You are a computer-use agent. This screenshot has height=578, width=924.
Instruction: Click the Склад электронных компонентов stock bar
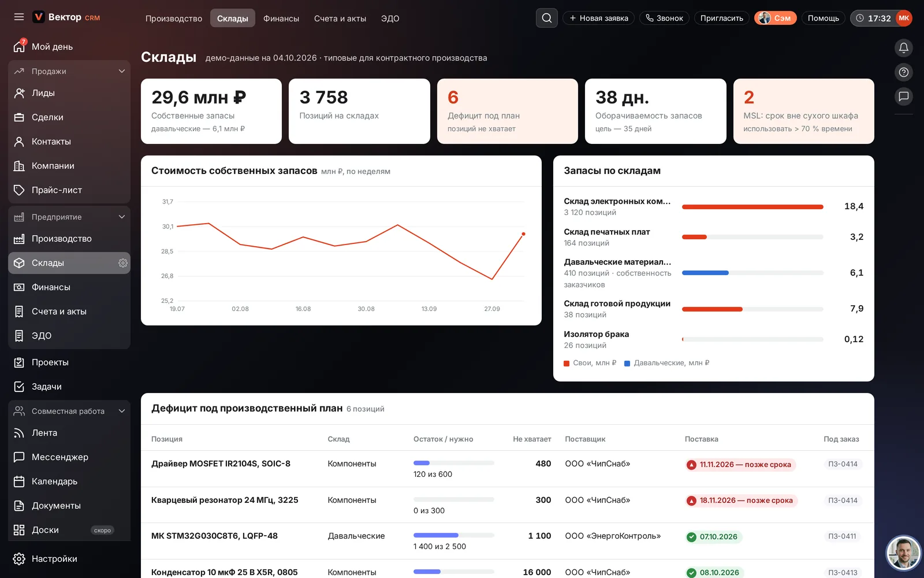click(752, 207)
